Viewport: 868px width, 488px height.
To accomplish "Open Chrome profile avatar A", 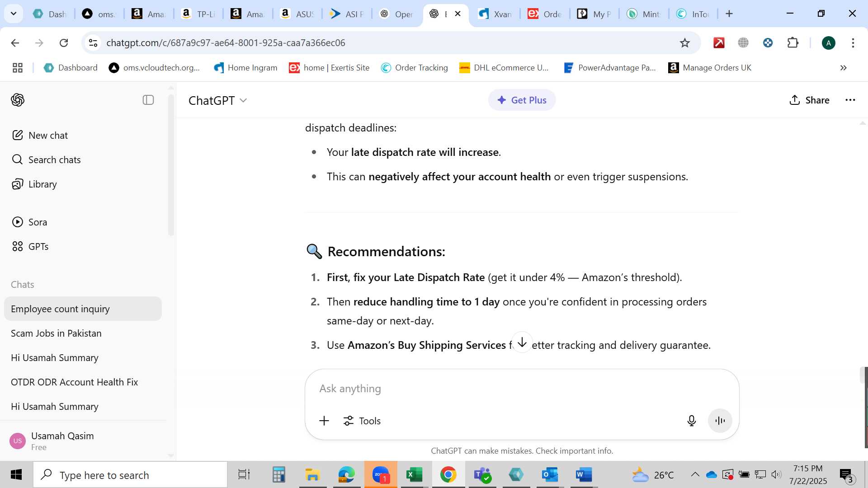I will tap(828, 43).
